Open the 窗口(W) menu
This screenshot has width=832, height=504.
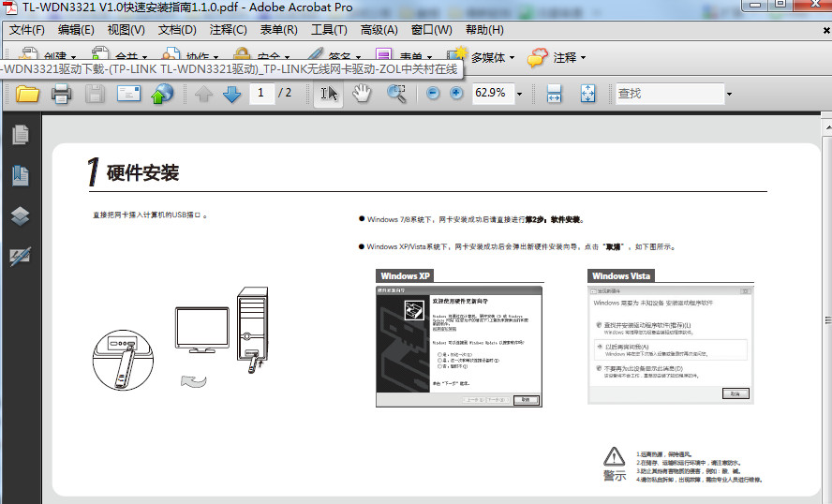(x=431, y=30)
